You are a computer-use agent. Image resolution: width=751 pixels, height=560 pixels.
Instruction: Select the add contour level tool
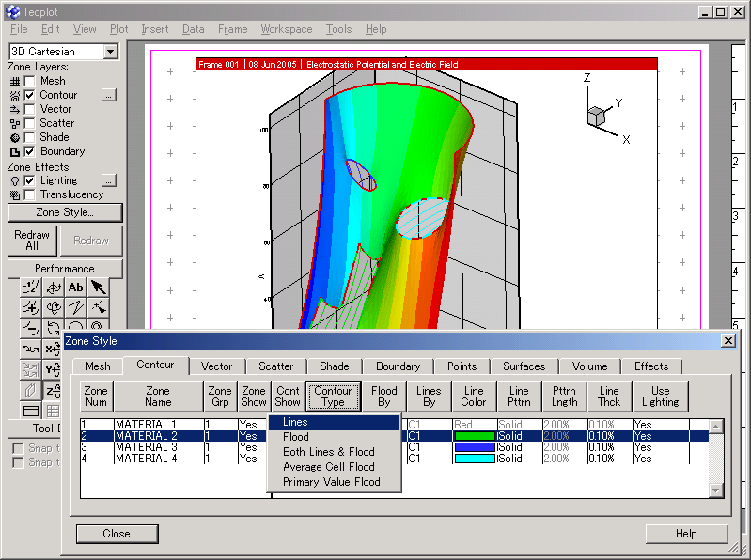point(31,308)
